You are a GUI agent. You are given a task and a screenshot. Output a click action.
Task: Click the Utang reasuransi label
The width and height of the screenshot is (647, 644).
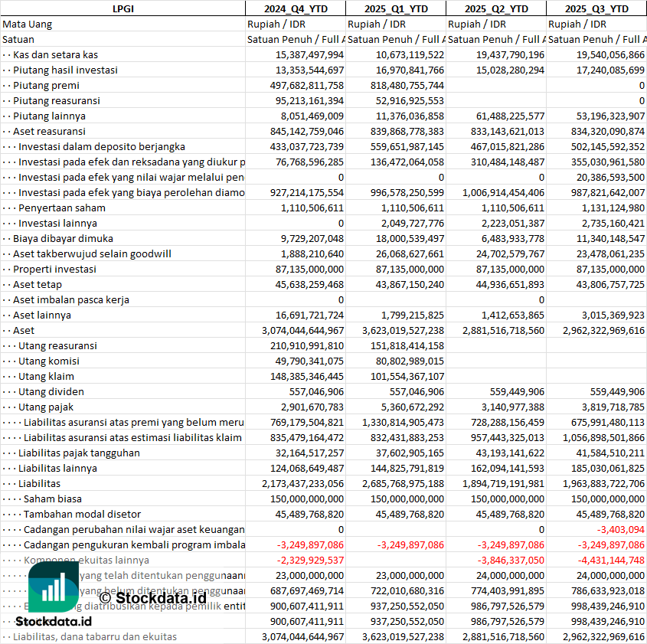[57, 345]
